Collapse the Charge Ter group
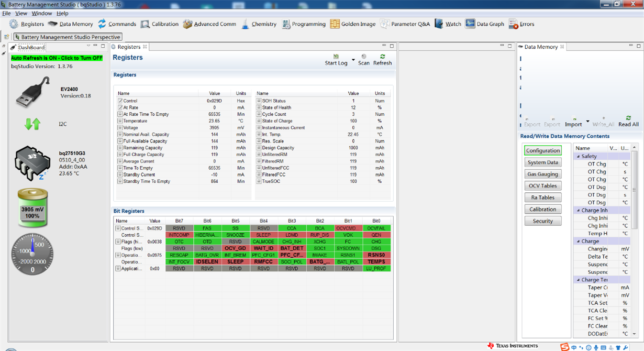The image size is (644, 351). [x=579, y=280]
